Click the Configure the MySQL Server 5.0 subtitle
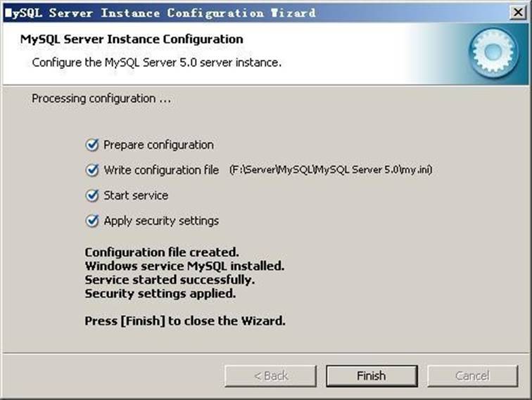 point(156,62)
